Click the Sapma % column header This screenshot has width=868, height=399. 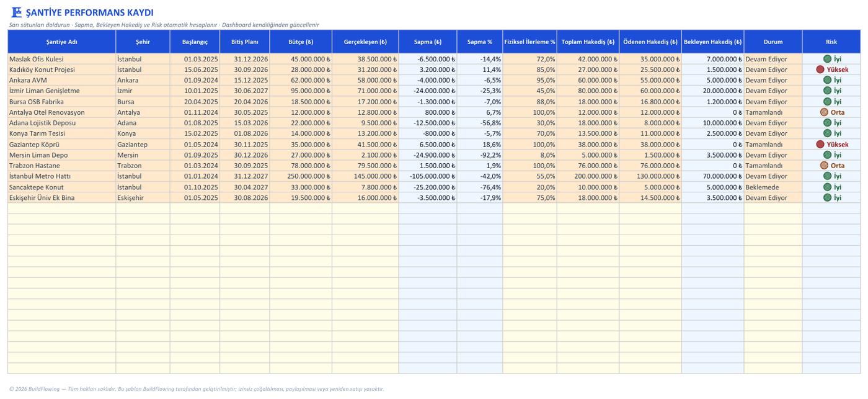pos(480,42)
